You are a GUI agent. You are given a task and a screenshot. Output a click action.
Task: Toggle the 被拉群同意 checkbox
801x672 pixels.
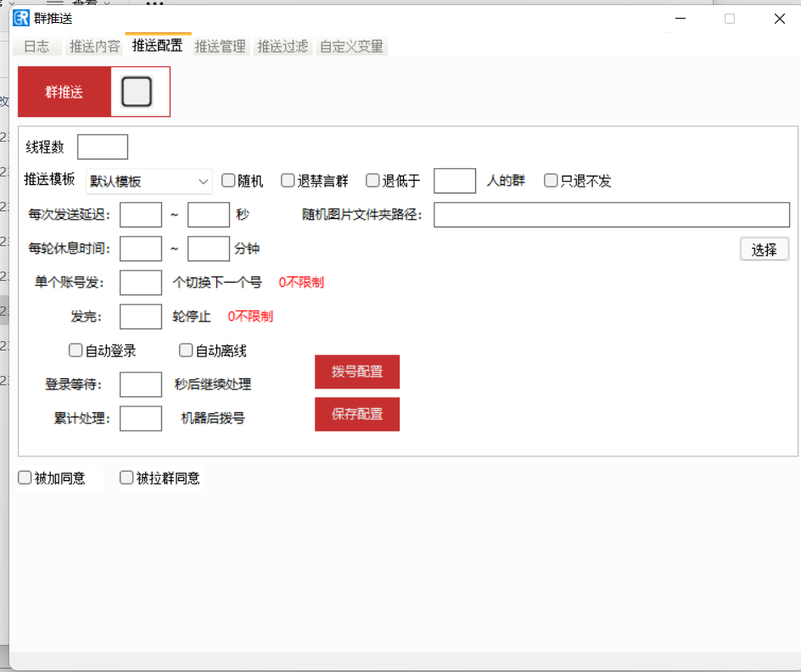coord(126,478)
